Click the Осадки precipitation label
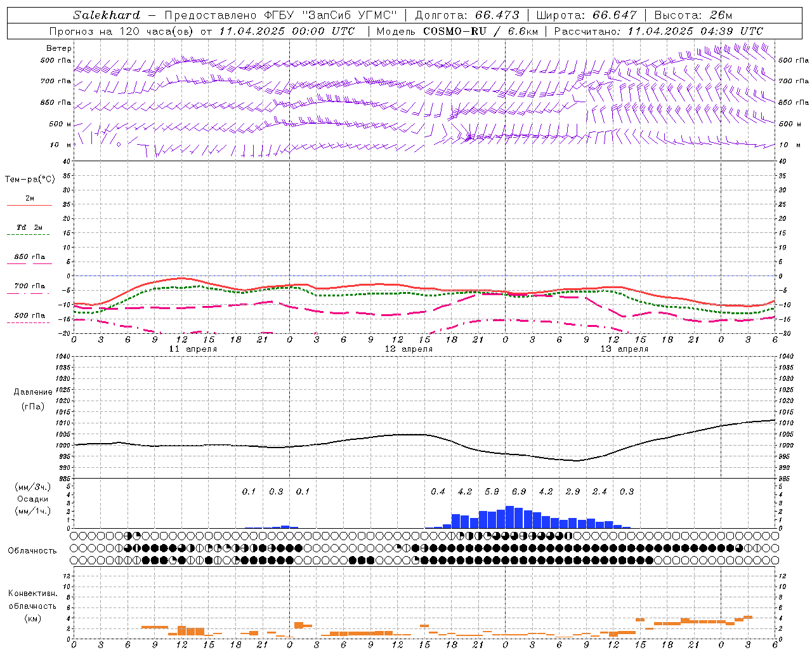 coord(32,499)
